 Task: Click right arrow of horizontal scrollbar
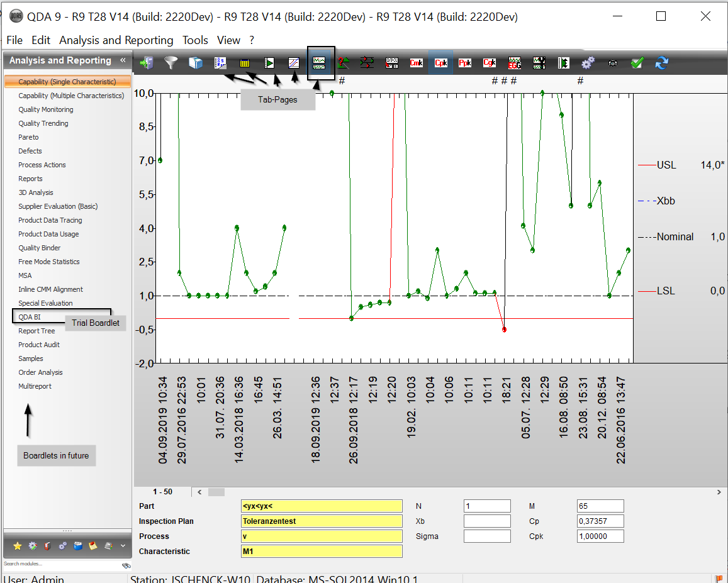tap(719, 492)
